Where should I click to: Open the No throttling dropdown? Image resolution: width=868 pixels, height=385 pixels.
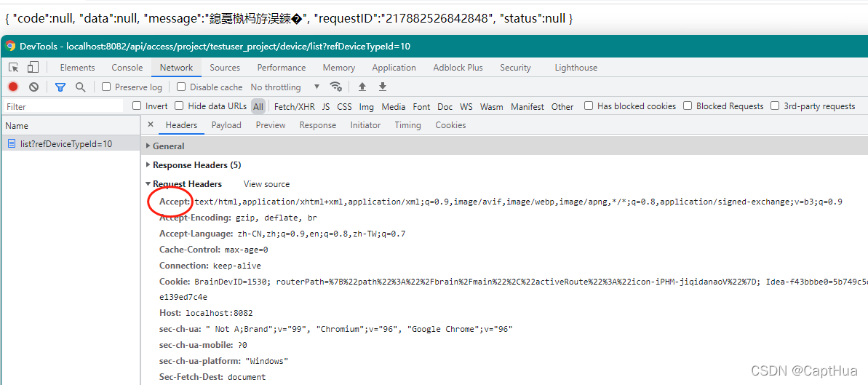click(284, 87)
